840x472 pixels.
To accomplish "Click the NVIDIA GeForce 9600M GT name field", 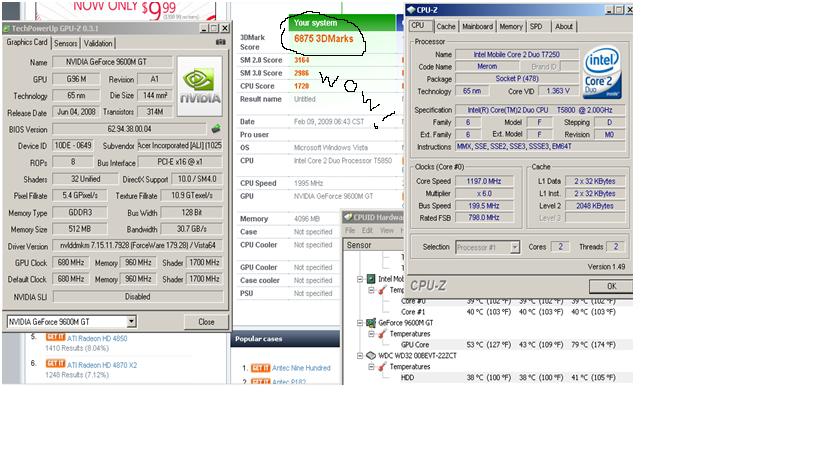I will (x=112, y=62).
